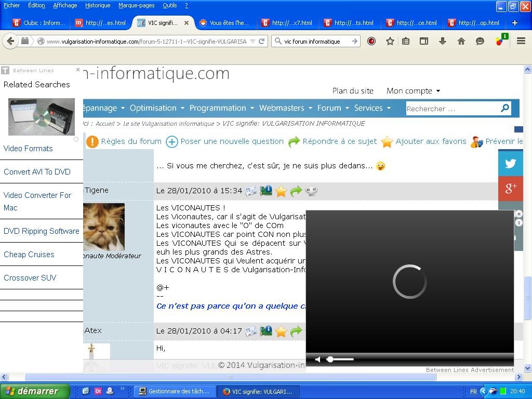Click the Google Plus share button

pos(510,188)
